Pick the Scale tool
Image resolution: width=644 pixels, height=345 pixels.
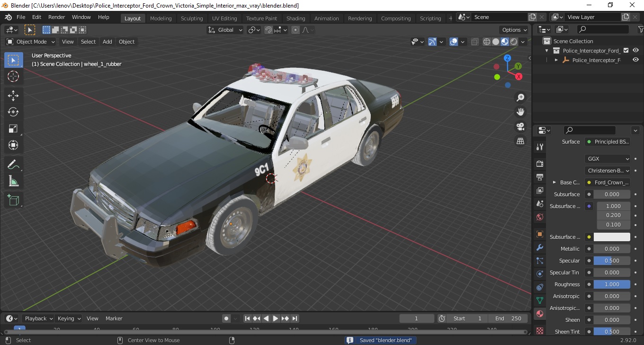[13, 128]
